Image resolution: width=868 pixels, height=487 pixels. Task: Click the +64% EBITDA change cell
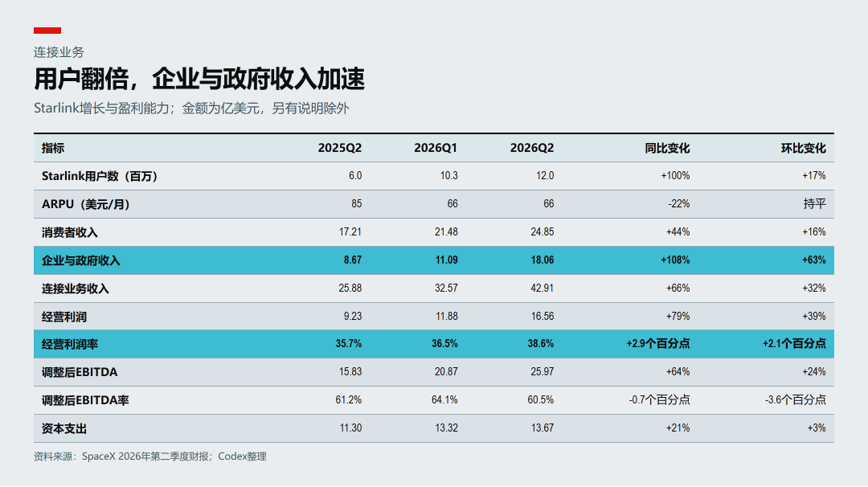(x=678, y=372)
